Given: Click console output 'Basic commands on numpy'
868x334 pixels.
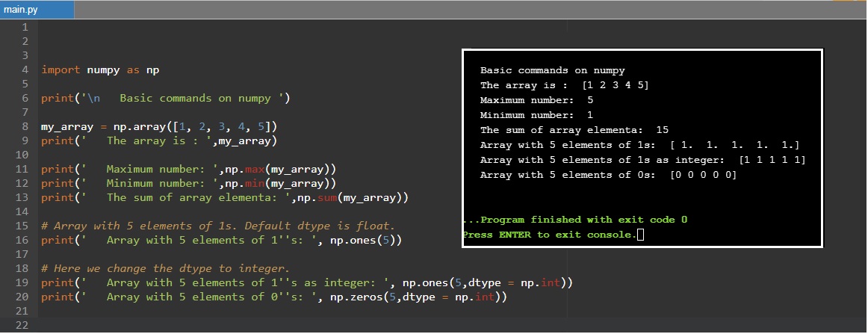Looking at the screenshot, I should pyautogui.click(x=553, y=70).
